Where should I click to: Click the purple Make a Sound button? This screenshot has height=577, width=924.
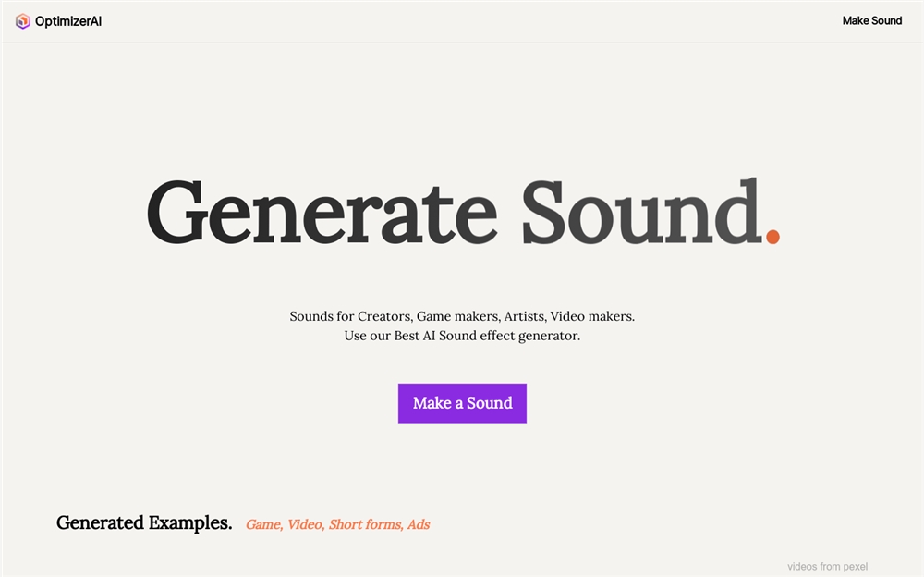(462, 403)
